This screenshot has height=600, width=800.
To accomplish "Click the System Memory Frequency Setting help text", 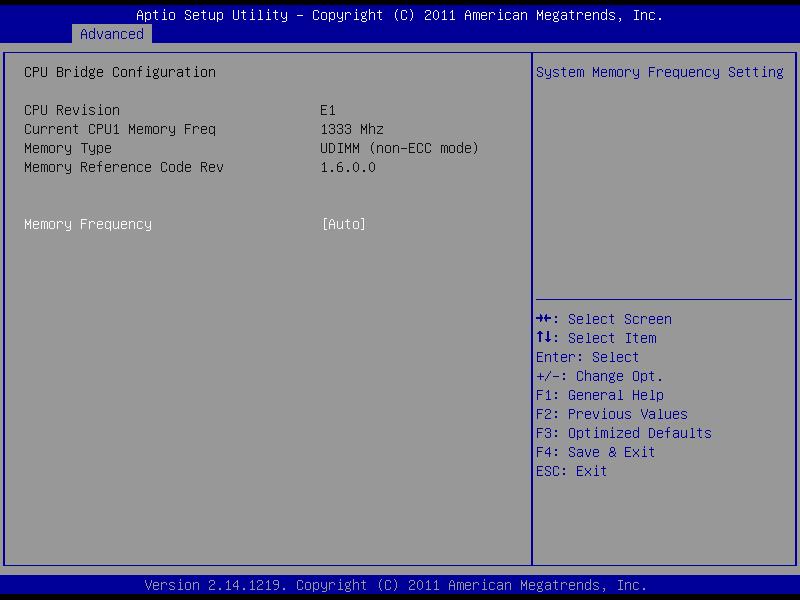I will click(x=660, y=72).
